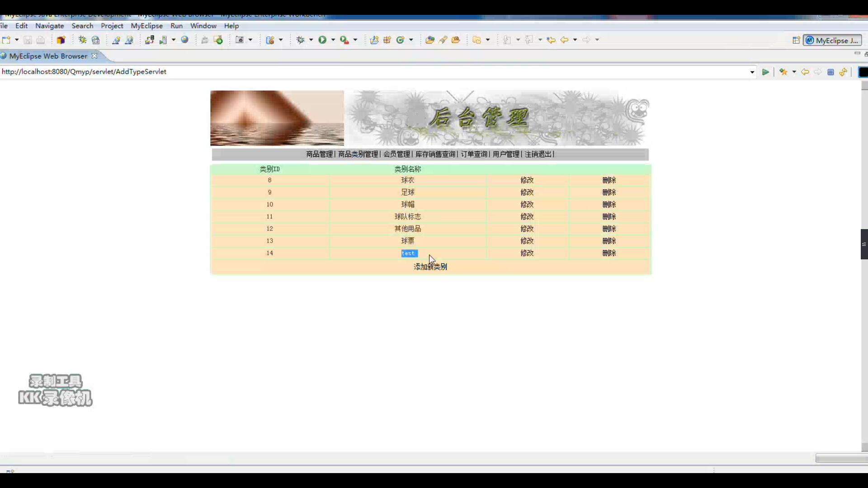Click the browser Stop square icon
The height and width of the screenshot is (488, 868).
pyautogui.click(x=830, y=72)
